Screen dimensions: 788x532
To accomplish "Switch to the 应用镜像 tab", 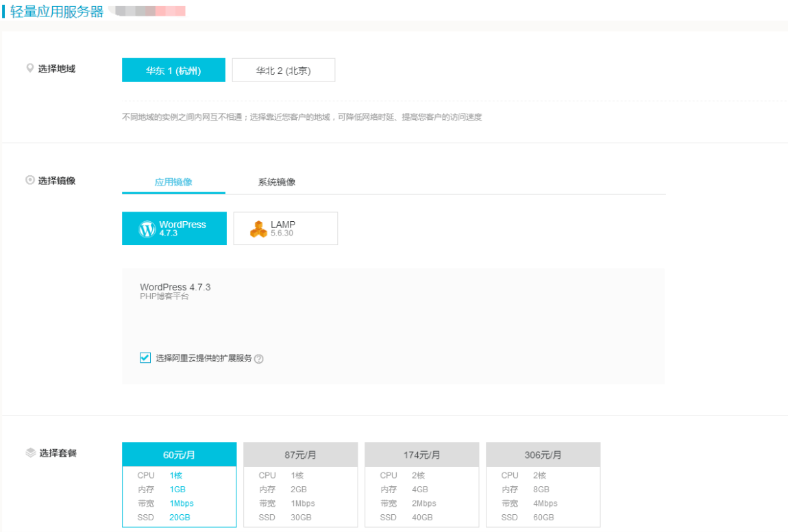I will 173,182.
